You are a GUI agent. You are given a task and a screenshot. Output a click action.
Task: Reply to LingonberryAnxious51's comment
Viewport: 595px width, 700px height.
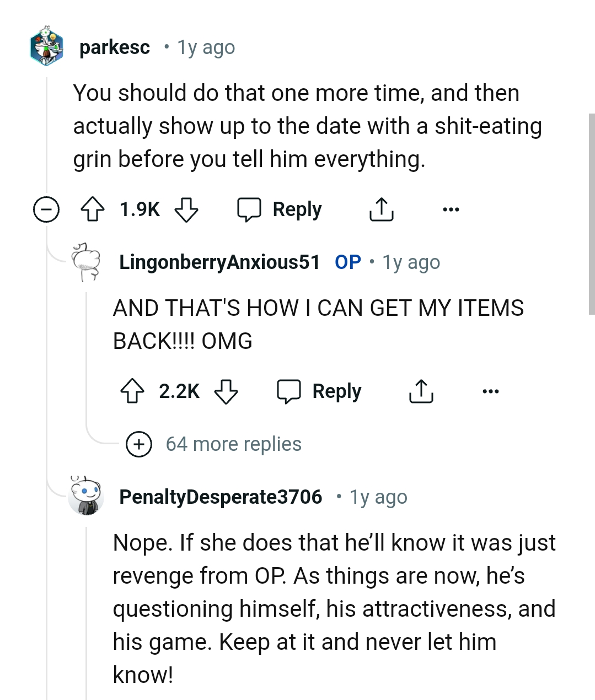(320, 391)
